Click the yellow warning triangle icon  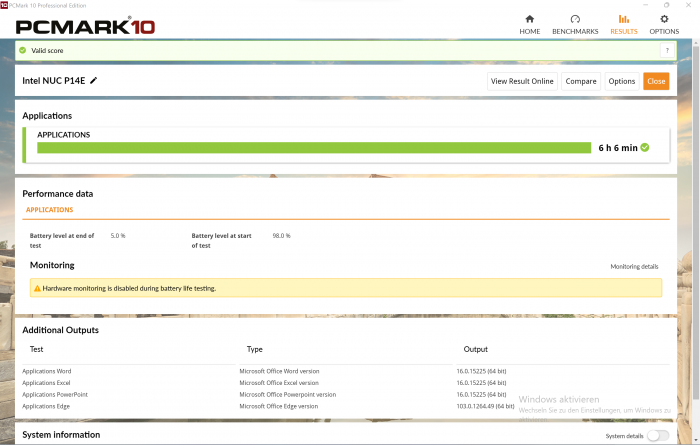[x=37, y=288]
